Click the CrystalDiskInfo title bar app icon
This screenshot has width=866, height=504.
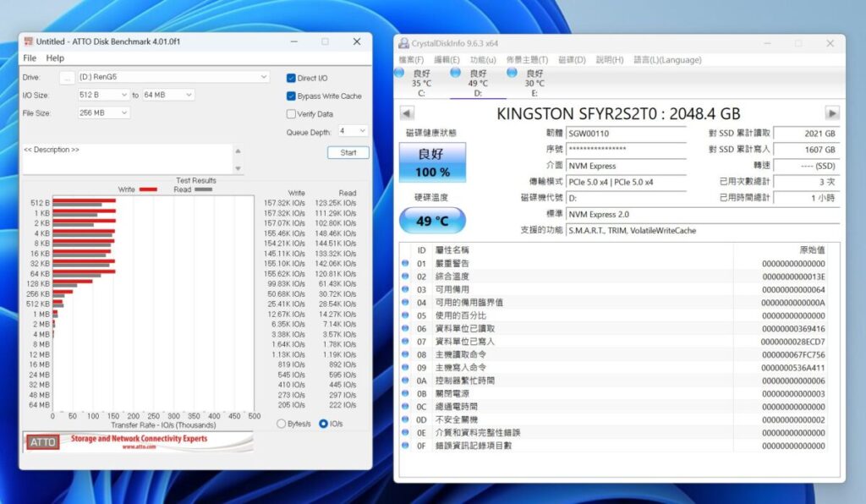pyautogui.click(x=403, y=43)
